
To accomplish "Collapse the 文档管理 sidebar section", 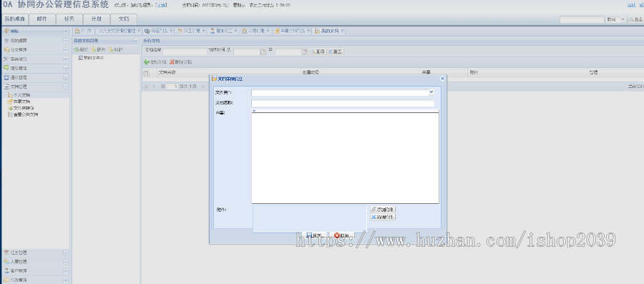I will pos(66,87).
